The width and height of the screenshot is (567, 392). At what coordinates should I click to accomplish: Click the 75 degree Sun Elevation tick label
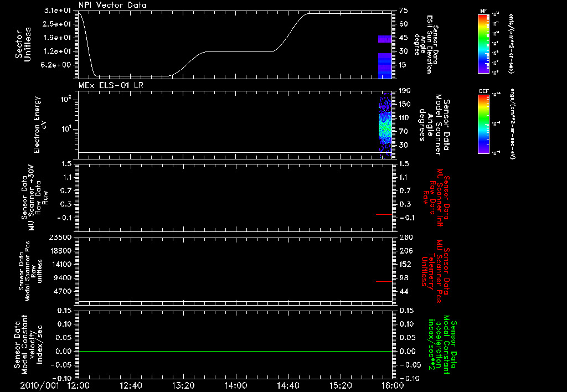click(x=403, y=11)
